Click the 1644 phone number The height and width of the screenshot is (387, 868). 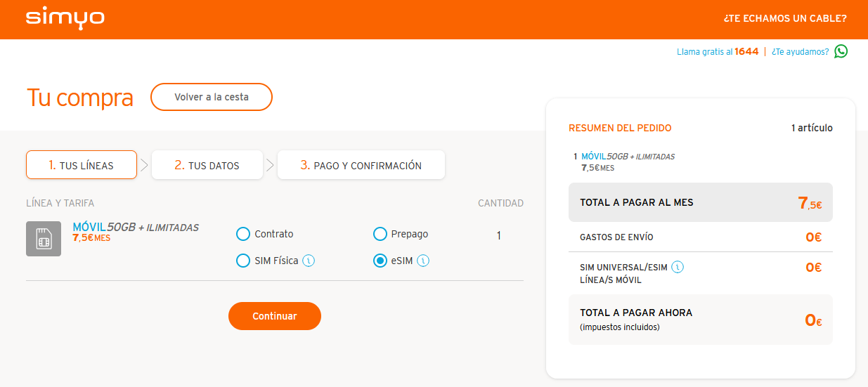746,51
